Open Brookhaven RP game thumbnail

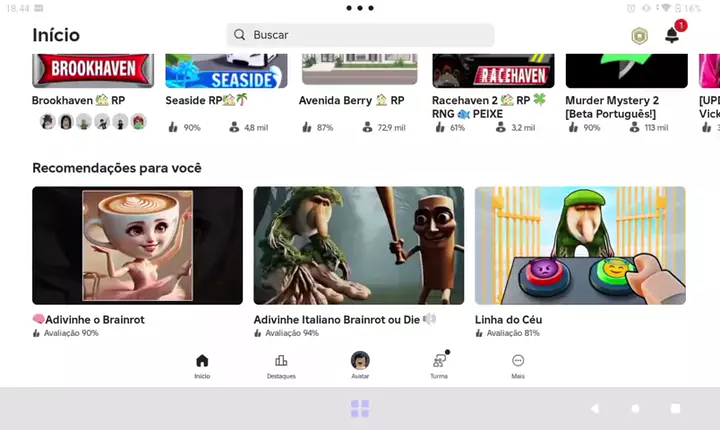[94, 71]
